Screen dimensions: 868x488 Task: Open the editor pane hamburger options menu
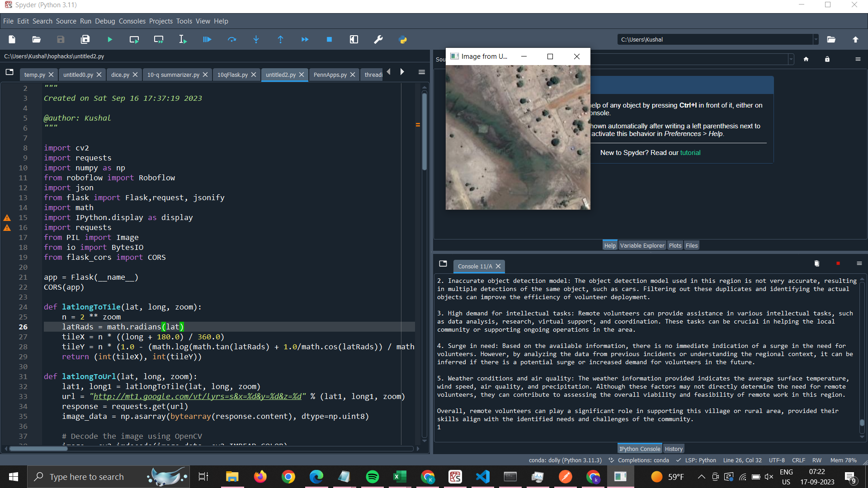[422, 72]
